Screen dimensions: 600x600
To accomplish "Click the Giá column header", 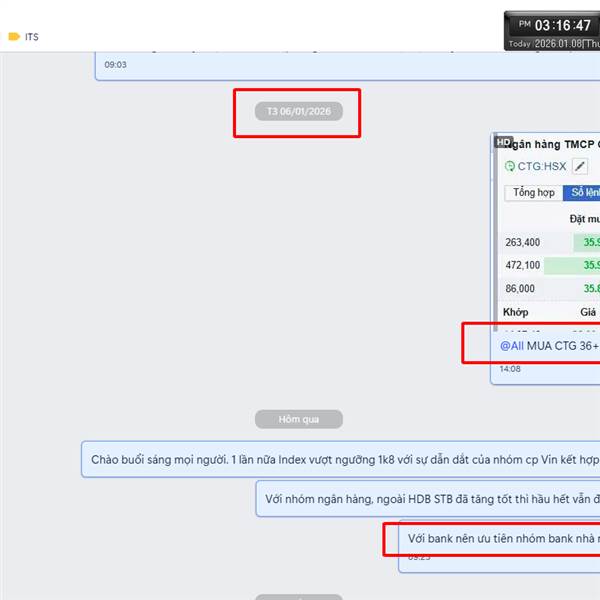I will click(x=588, y=313).
